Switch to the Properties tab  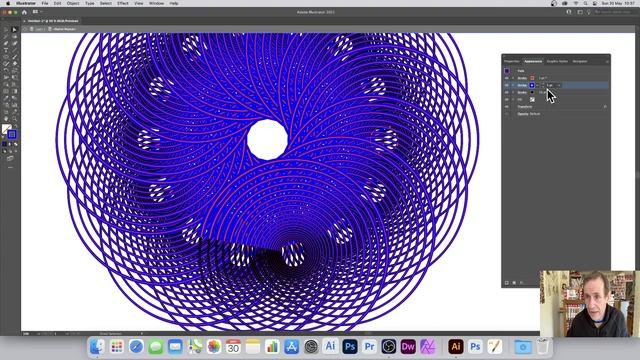pos(512,62)
